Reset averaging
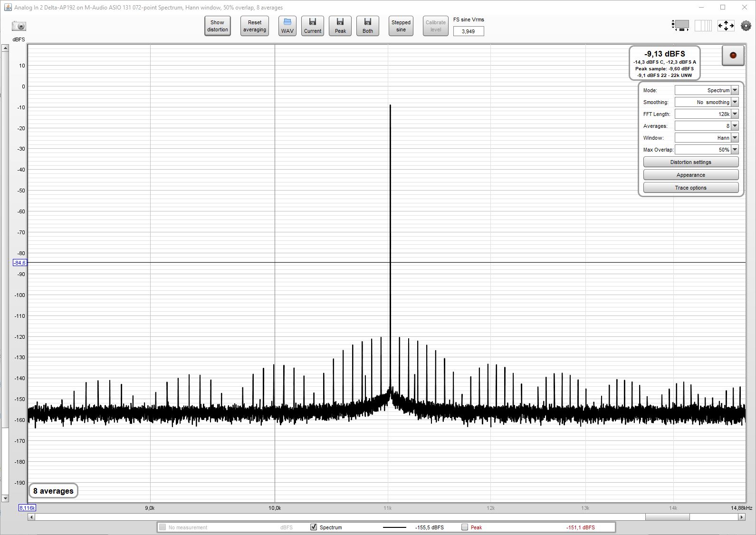Image resolution: width=756 pixels, height=535 pixels. tap(255, 26)
